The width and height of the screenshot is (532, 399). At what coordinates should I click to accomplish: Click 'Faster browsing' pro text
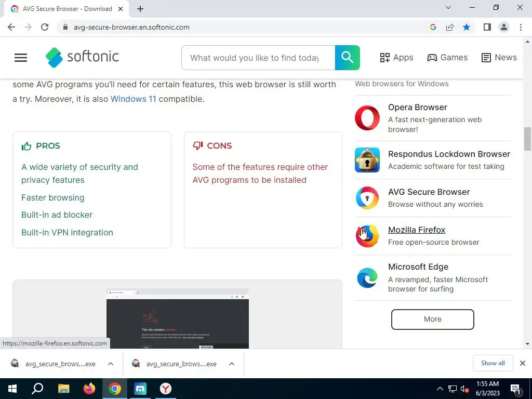tap(53, 197)
